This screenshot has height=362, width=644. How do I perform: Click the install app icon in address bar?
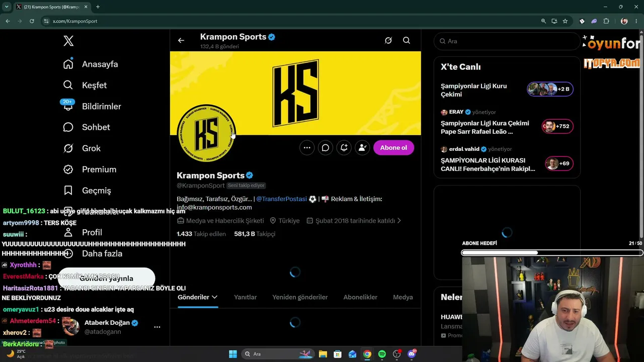(x=554, y=21)
